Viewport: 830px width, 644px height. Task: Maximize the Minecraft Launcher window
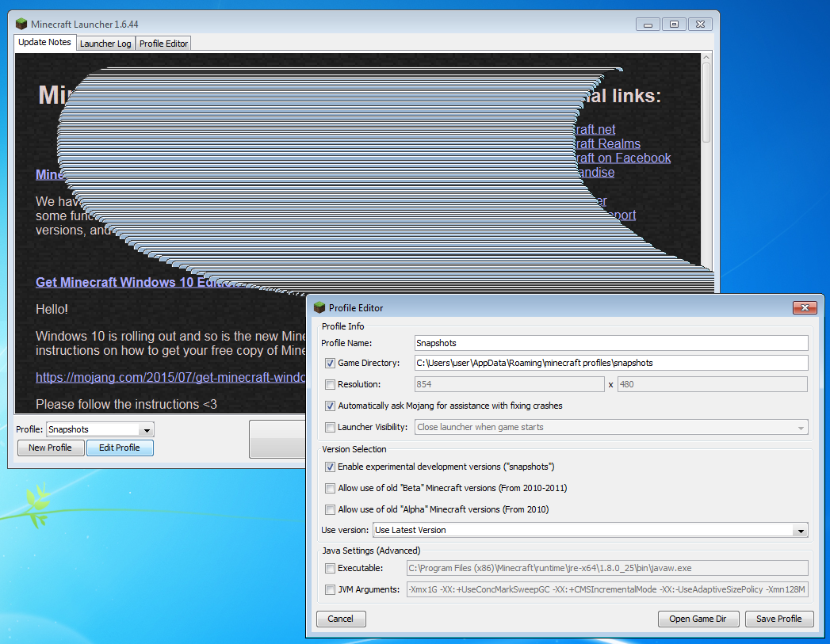click(674, 24)
